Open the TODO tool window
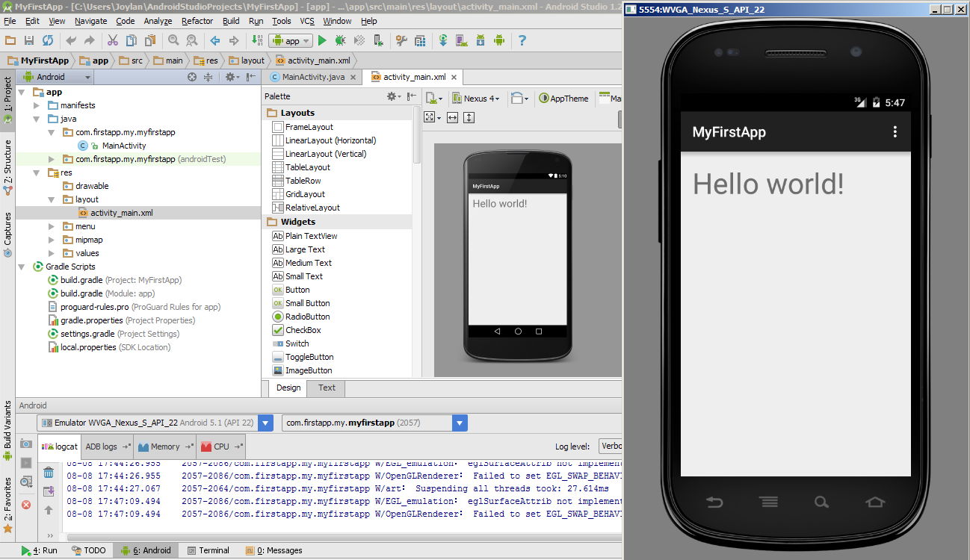Screen dimensions: 970x560 (89, 550)
